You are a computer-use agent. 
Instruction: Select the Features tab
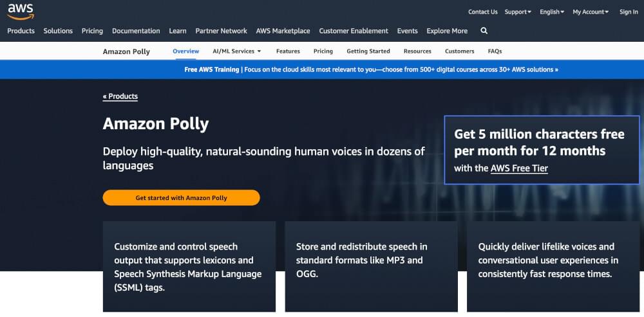pyautogui.click(x=288, y=51)
